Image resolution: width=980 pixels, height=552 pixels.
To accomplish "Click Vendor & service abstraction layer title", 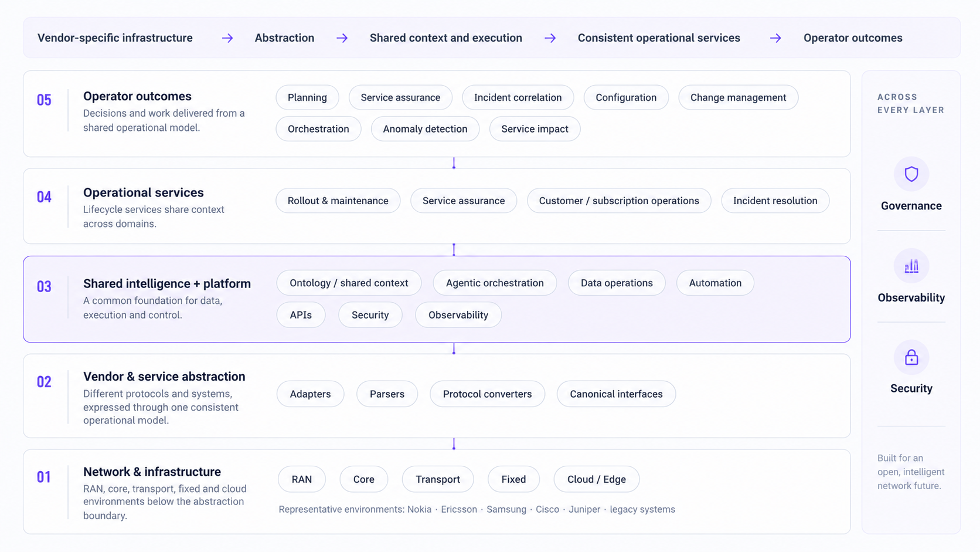I will click(x=164, y=377).
